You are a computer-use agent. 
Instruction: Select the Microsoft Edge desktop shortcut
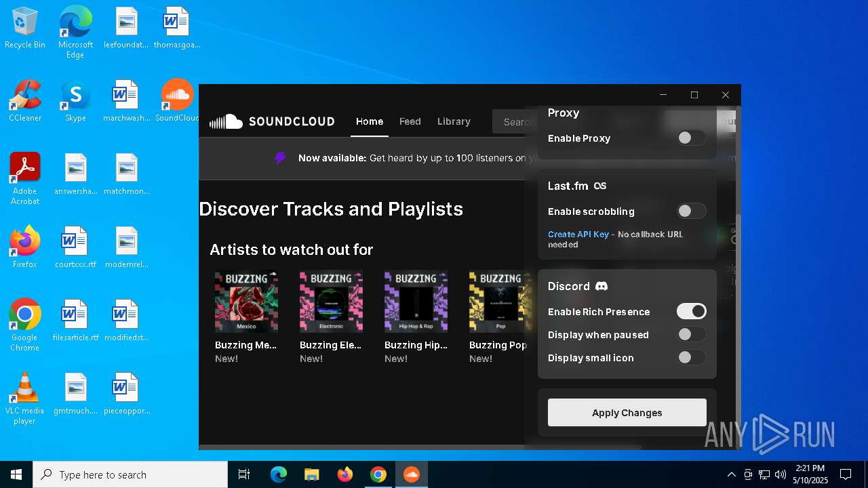75,33
